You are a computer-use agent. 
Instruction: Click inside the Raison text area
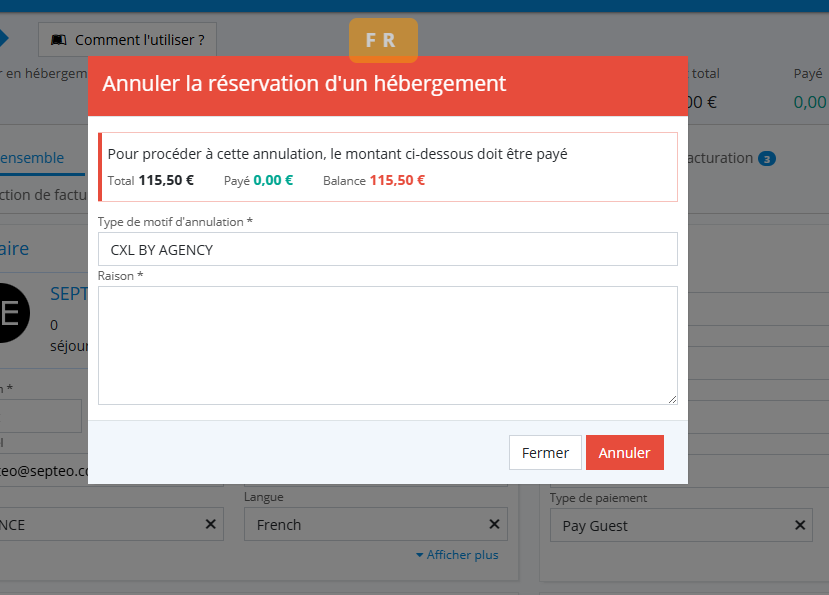(387, 345)
